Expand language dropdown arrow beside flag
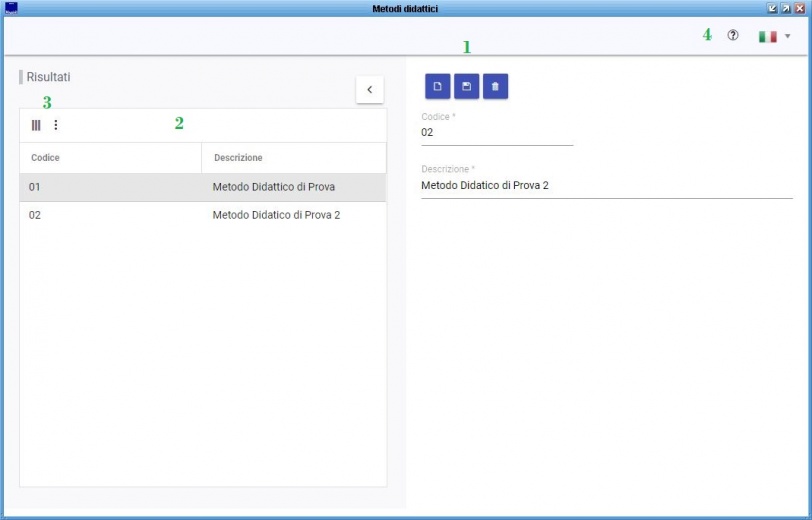Viewport: 812px width, 520px height. pos(787,36)
